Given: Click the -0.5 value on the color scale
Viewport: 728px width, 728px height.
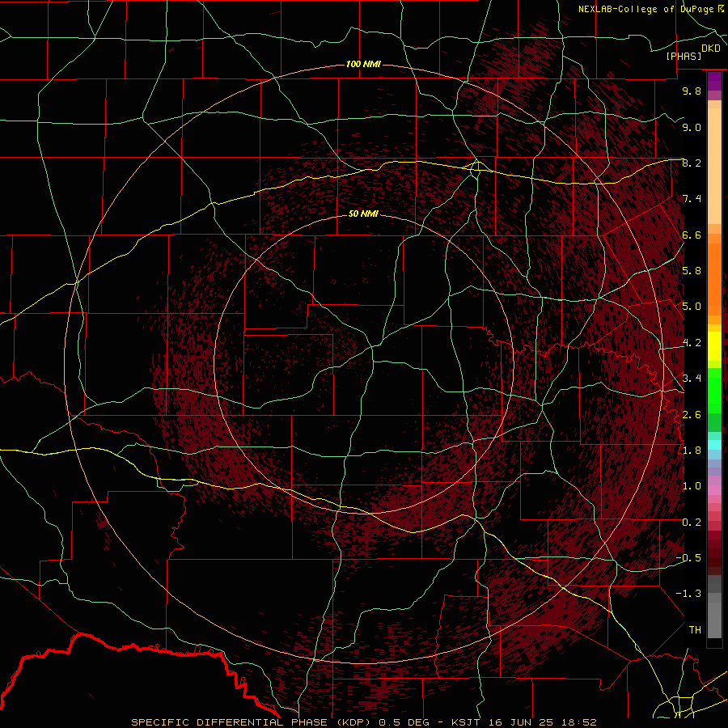Looking at the screenshot, I should (688, 558).
